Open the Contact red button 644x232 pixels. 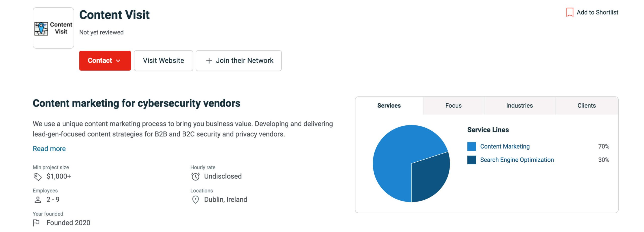pos(105,61)
